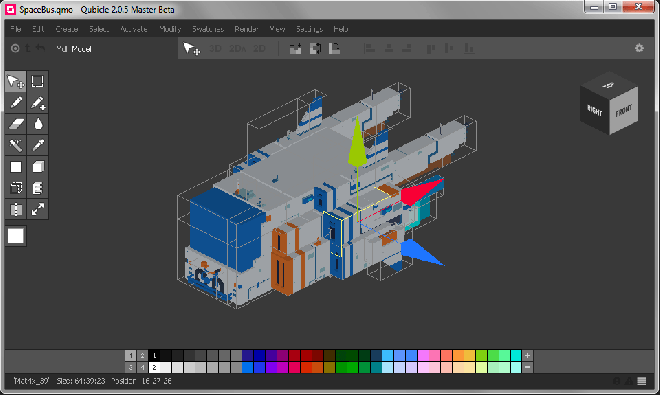Click the up-level arrow icon in breadcrumb bar
Viewport: 660px width, 395px height.
tap(28, 48)
